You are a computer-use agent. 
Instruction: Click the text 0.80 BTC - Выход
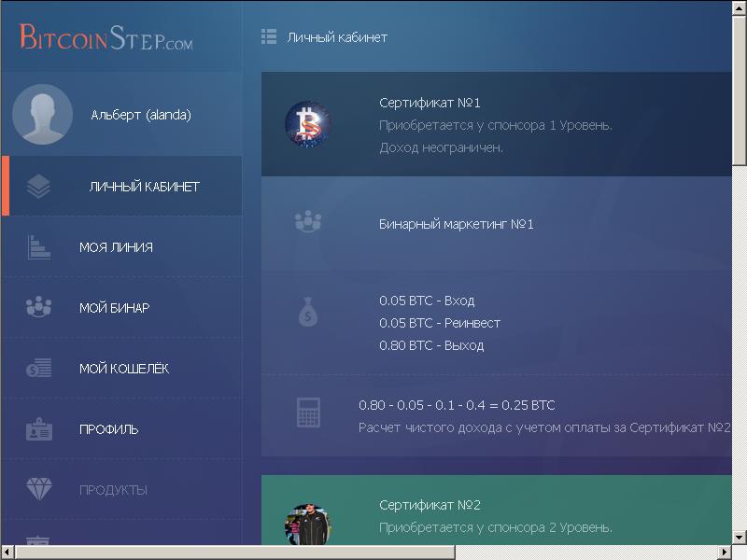pos(431,345)
